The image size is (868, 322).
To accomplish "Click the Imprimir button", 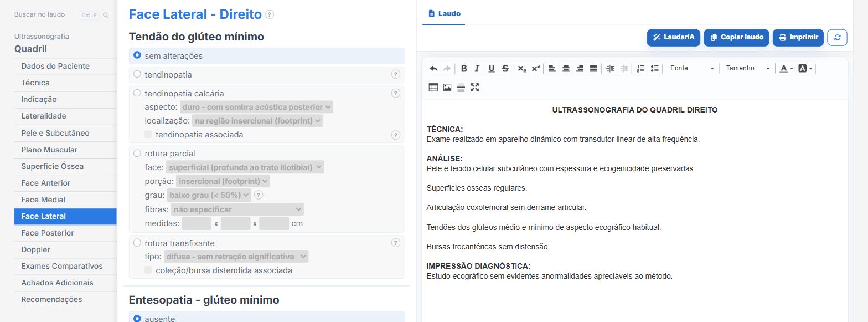I will [798, 37].
